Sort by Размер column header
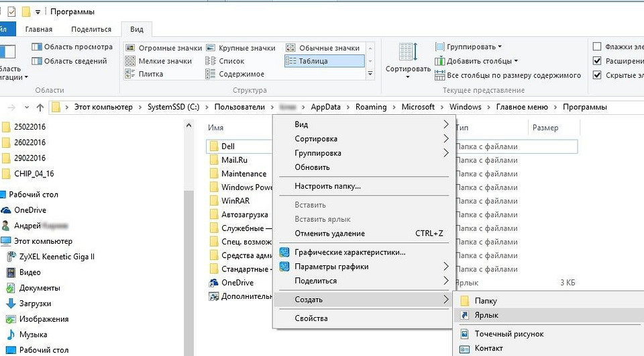Viewport: 644px width, 356px height. tap(545, 128)
